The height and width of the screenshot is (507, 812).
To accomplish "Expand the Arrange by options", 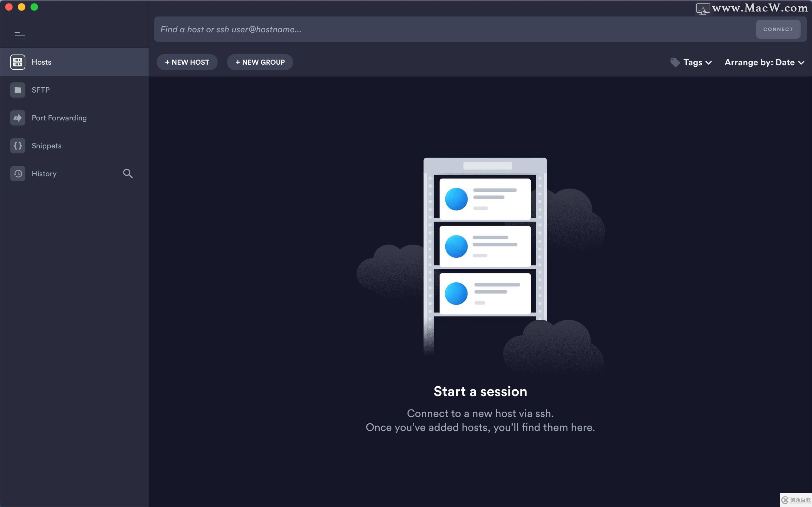I will click(x=763, y=62).
